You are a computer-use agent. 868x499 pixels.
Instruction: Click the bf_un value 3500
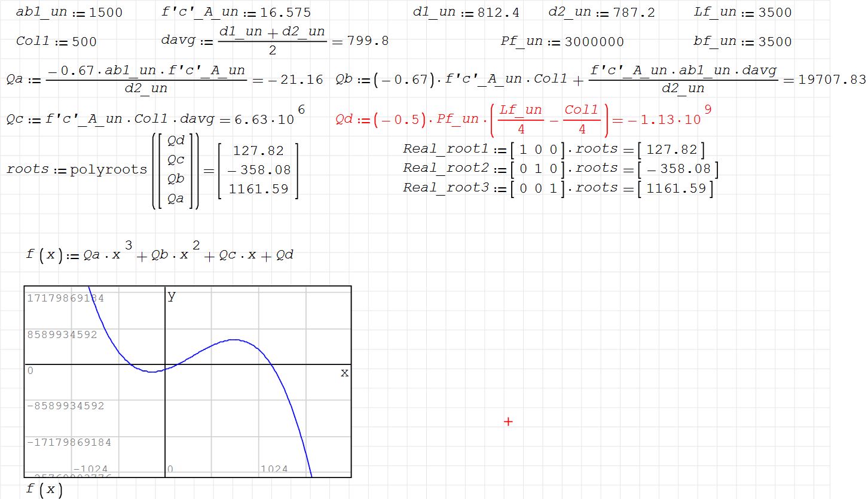[x=774, y=42]
